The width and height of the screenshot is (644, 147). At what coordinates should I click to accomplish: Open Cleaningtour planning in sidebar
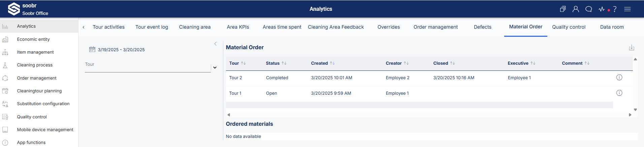pos(39,91)
